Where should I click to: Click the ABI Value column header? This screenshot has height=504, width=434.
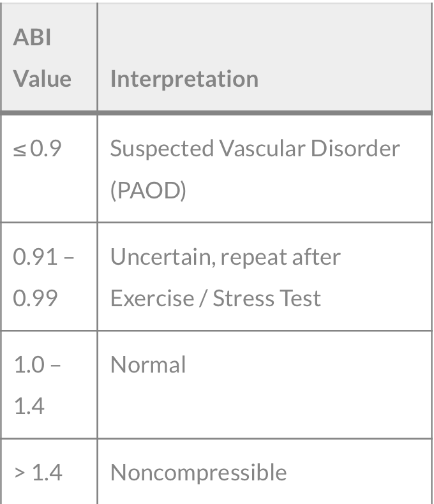point(49,58)
